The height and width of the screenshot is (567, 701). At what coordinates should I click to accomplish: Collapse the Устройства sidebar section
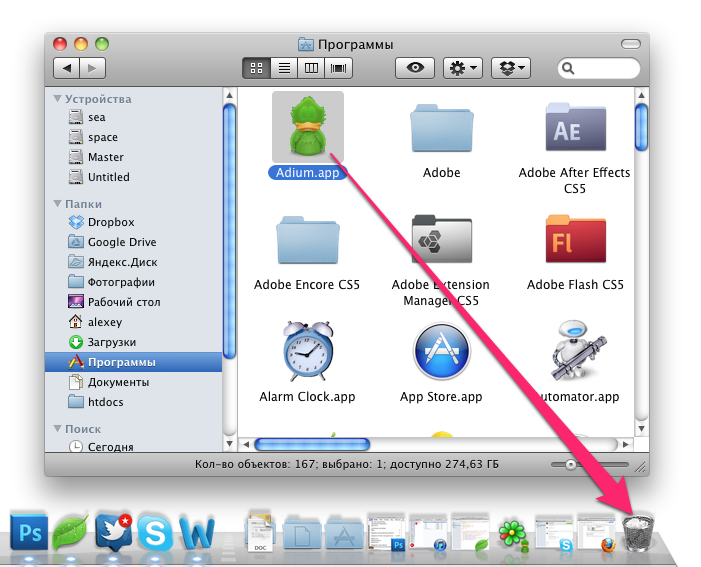[57, 98]
